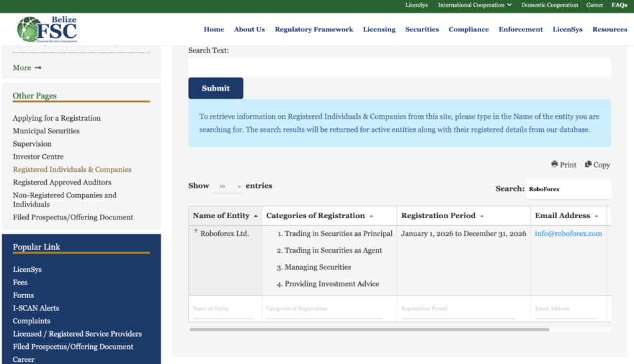Open LicenSys in main navigation
This screenshot has width=634, height=364.
pyautogui.click(x=567, y=29)
